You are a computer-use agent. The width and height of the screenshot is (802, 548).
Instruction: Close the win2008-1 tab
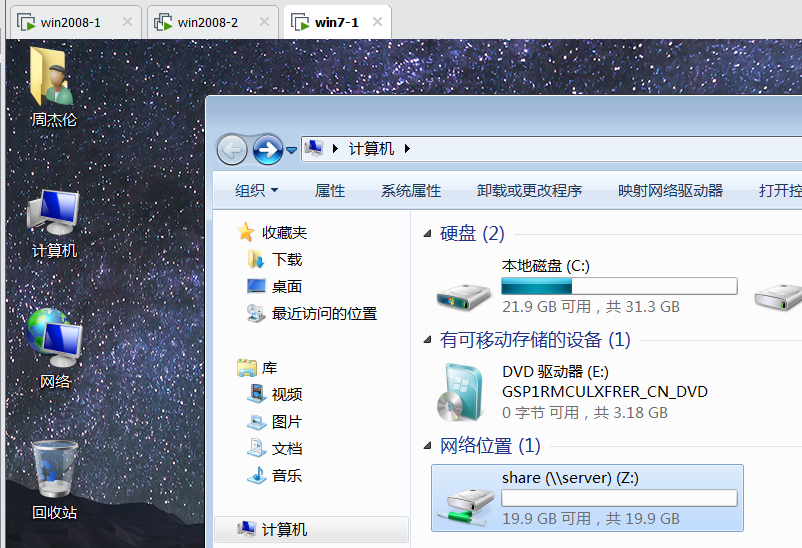(127, 22)
